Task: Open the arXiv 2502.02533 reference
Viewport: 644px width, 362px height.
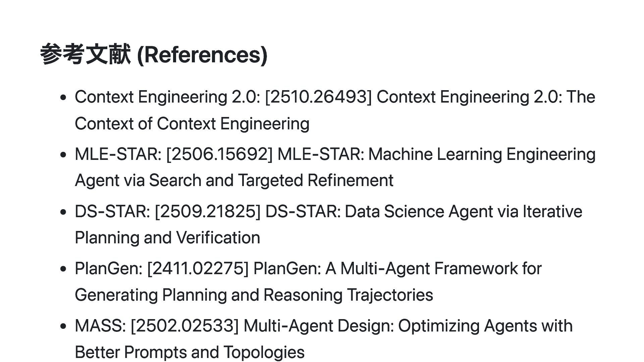Action: [184, 326]
